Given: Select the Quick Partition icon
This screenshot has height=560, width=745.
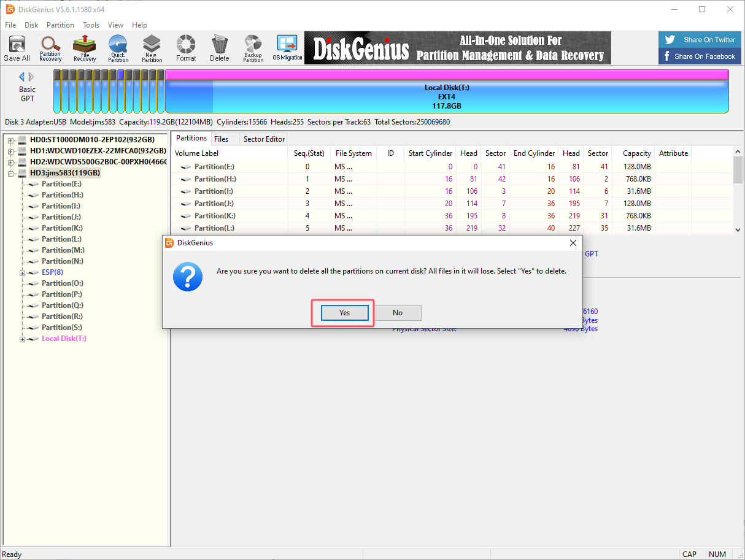Looking at the screenshot, I should click(118, 48).
